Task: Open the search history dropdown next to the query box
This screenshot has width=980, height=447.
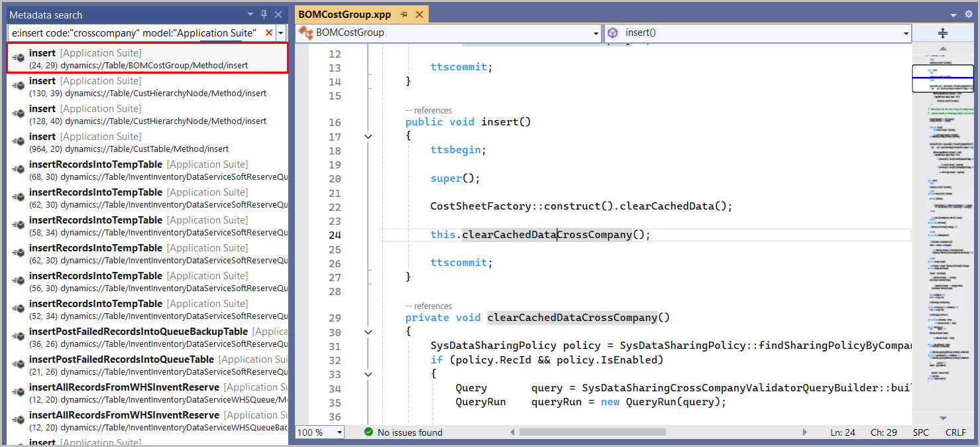Action: tap(280, 31)
